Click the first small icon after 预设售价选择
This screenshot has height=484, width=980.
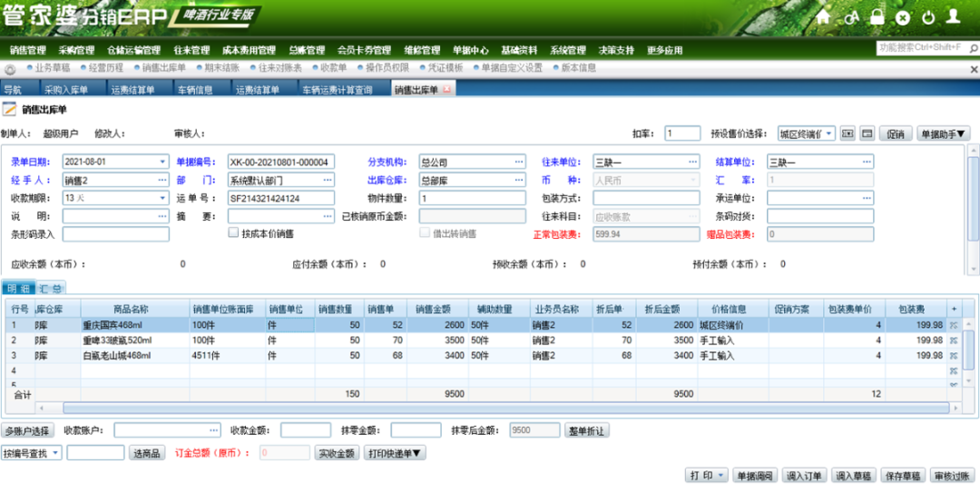(x=848, y=133)
